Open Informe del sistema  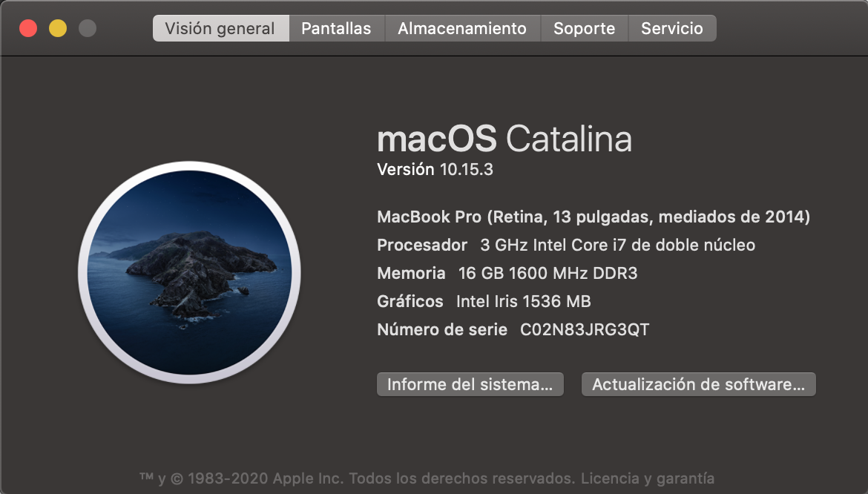[470, 384]
